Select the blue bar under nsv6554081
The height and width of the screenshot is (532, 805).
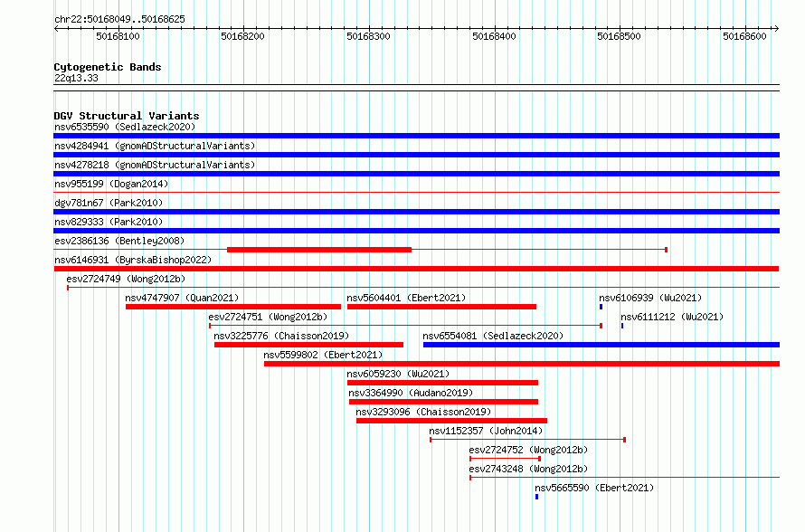point(601,345)
